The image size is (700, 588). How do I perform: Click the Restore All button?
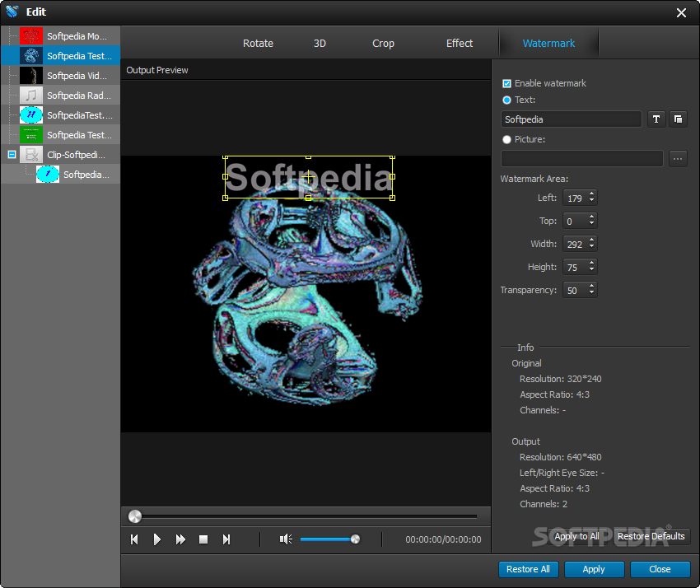point(528,569)
